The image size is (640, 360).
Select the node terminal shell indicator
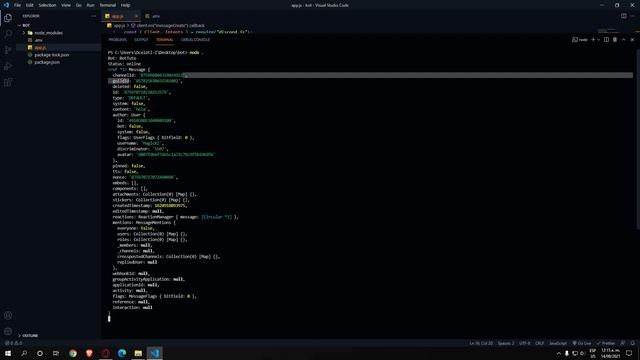580,40
